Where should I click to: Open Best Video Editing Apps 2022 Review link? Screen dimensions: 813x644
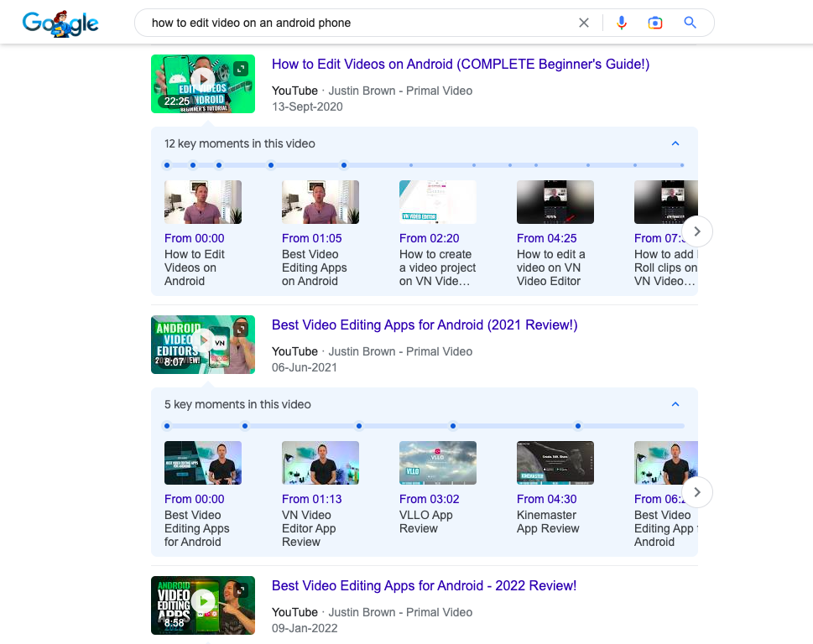pyautogui.click(x=424, y=586)
